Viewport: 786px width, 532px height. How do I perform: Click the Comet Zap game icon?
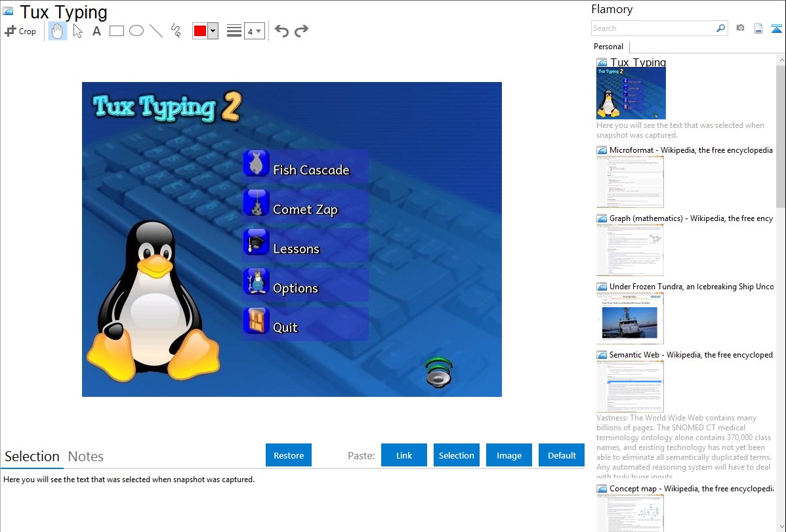(257, 203)
